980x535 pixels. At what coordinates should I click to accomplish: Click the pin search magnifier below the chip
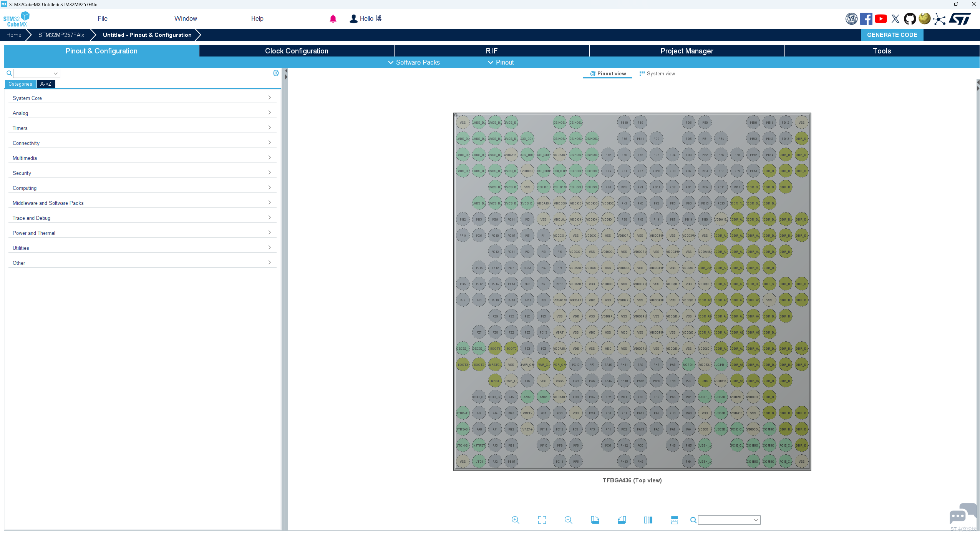(x=693, y=520)
